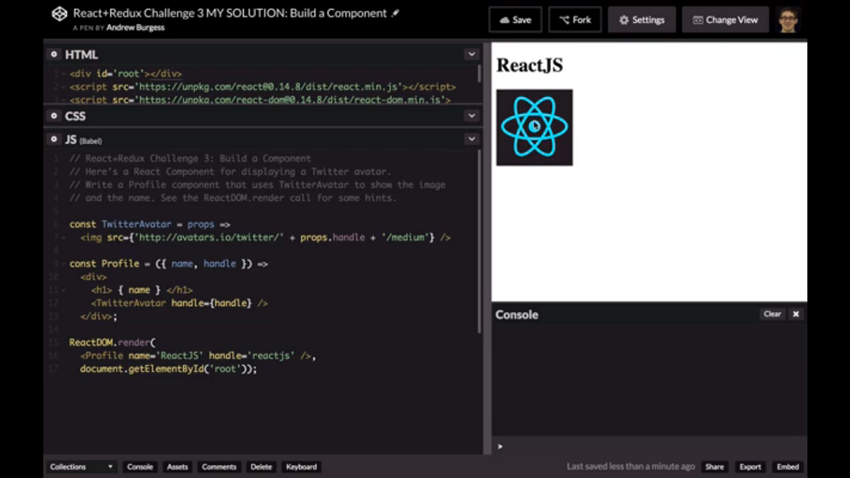Expand the JS panel dropdown chevron
The image size is (850, 478).
coord(472,139)
